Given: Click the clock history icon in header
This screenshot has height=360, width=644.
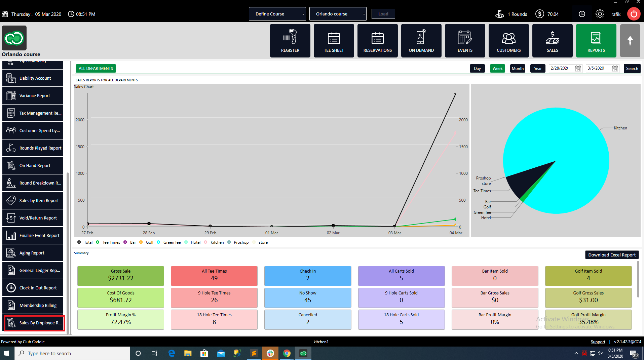Looking at the screenshot, I should tap(582, 14).
